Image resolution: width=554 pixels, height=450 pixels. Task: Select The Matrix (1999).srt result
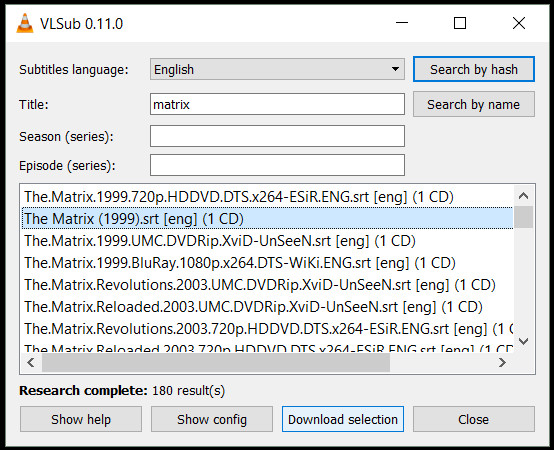(267, 219)
